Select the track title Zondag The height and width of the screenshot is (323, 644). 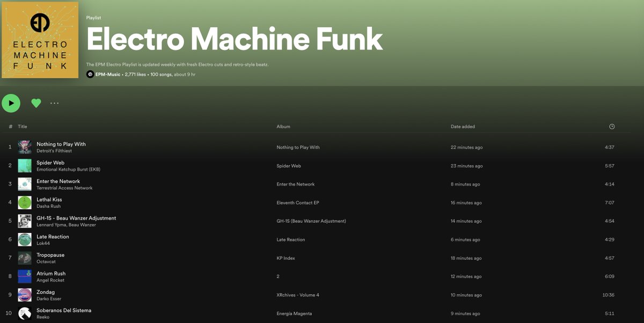click(46, 292)
